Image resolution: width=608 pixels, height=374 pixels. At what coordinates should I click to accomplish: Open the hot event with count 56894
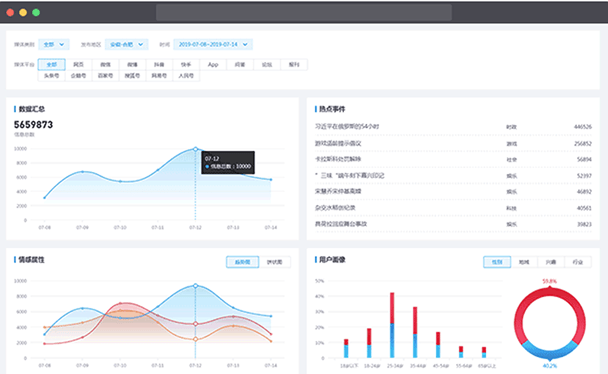click(453, 159)
